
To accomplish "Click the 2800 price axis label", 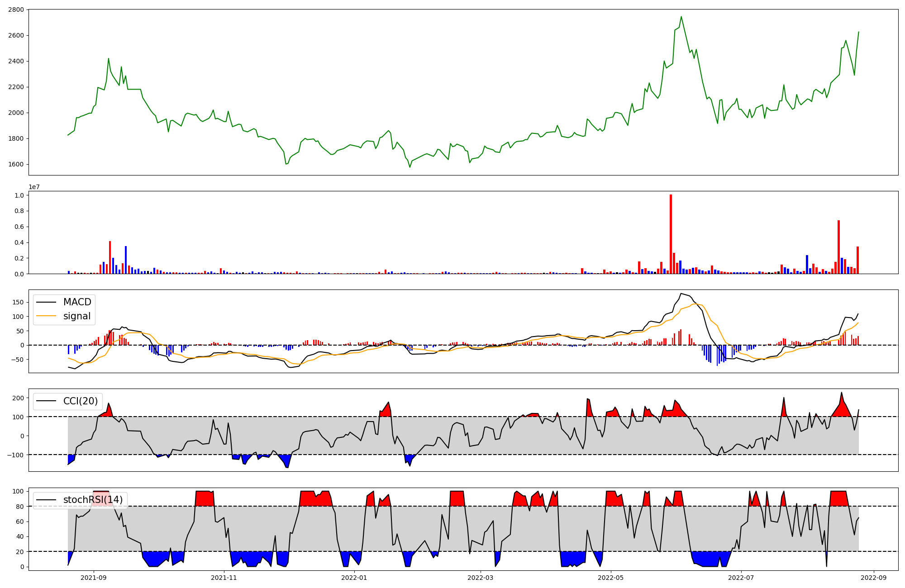I will (16, 9).
